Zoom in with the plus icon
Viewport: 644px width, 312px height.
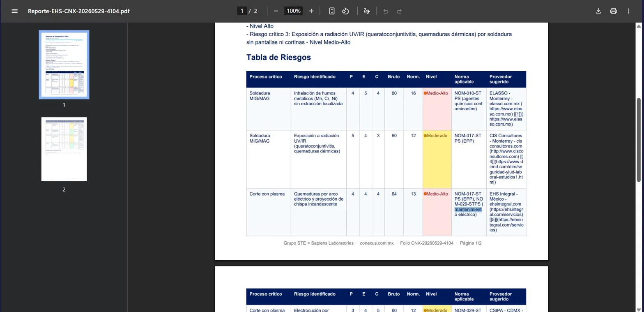[311, 11]
